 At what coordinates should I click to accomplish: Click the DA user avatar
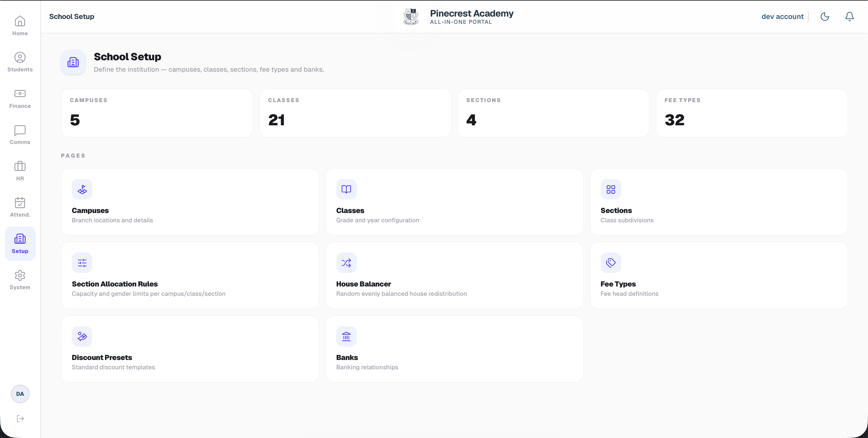click(x=20, y=393)
